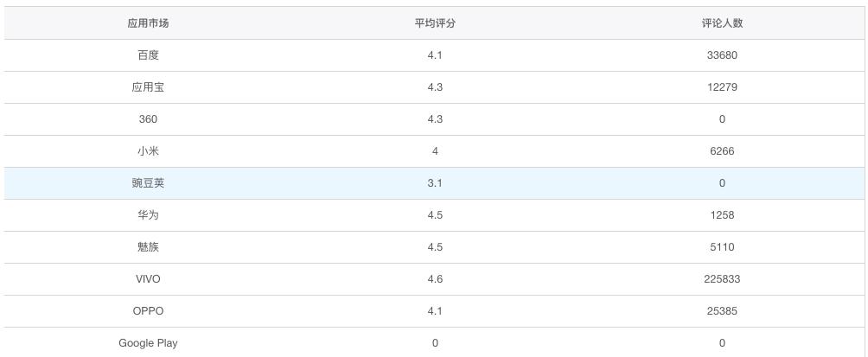
Task: Click 百度's 33680 review count
Action: (x=722, y=55)
